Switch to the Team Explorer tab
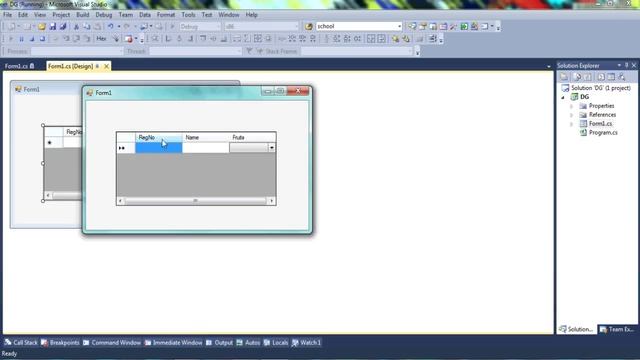Screen dimensions: 640x360 (x=618, y=329)
